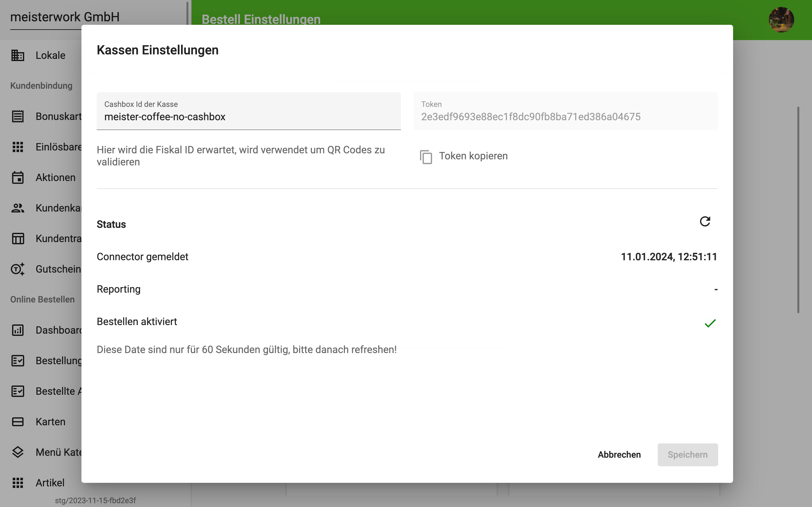The height and width of the screenshot is (507, 812).
Task: Open the Artikel grid icon
Action: point(18,483)
